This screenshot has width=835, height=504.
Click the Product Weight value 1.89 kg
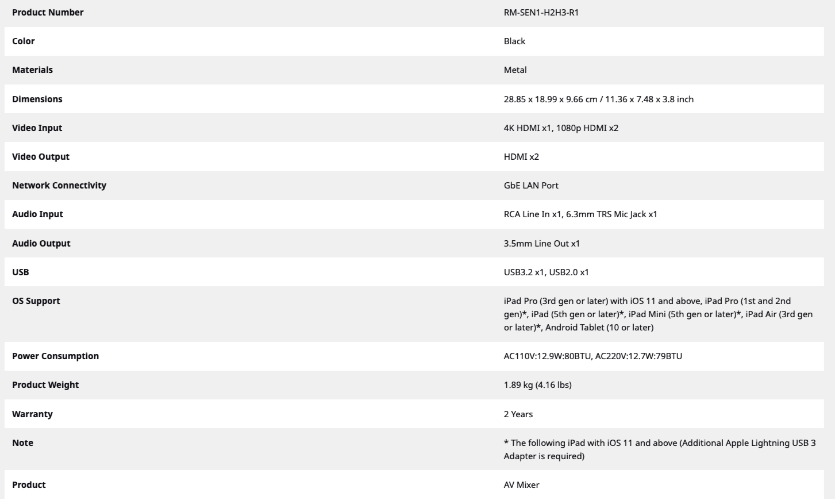tap(537, 385)
